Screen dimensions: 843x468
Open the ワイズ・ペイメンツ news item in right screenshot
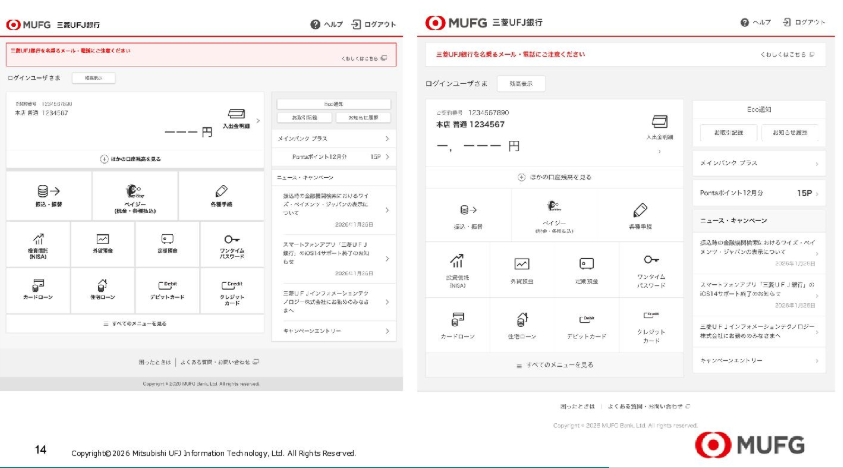pyautogui.click(x=759, y=253)
